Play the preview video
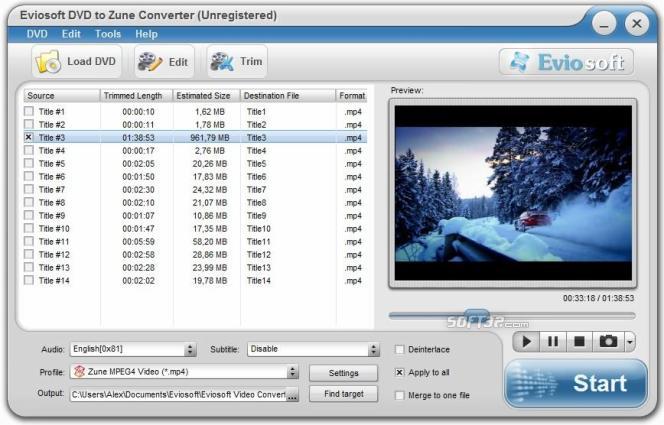Viewport: 664px width, 425px height. [526, 342]
